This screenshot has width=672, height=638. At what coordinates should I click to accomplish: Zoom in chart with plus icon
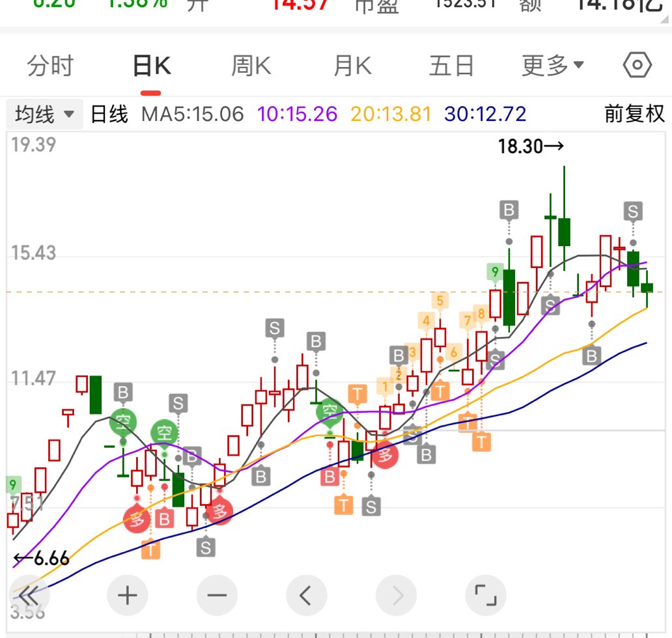(x=127, y=596)
